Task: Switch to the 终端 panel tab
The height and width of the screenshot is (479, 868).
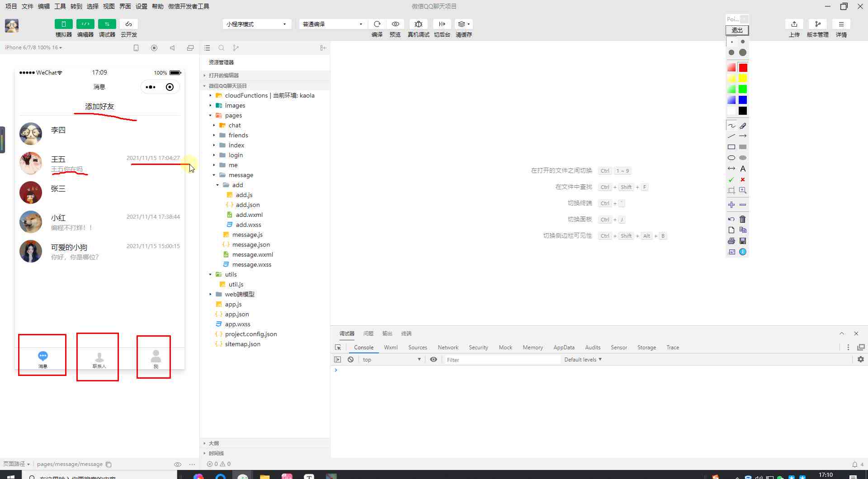Action: (406, 333)
